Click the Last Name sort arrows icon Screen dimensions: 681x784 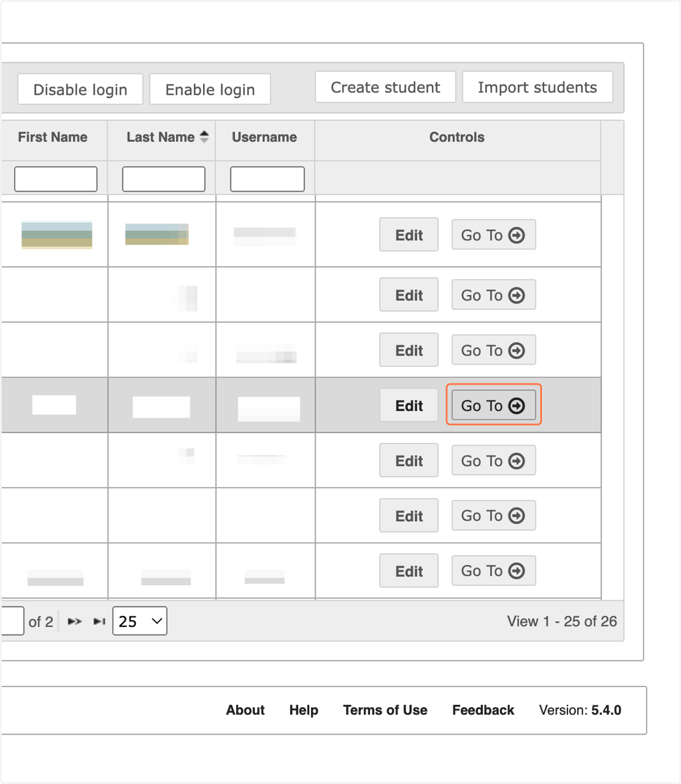(204, 137)
